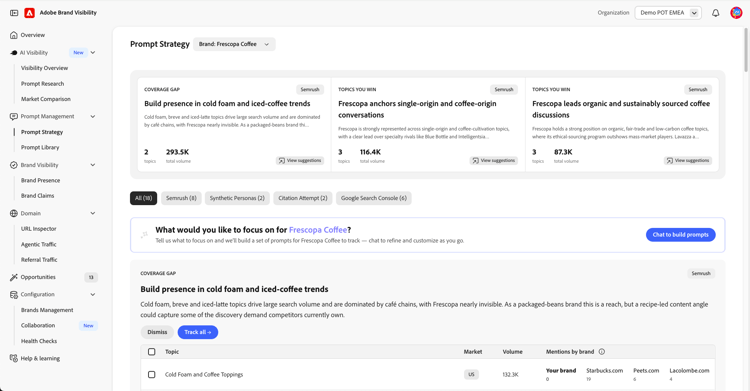Open Market Comparison in sidebar
This screenshot has width=750, height=391.
coord(46,99)
